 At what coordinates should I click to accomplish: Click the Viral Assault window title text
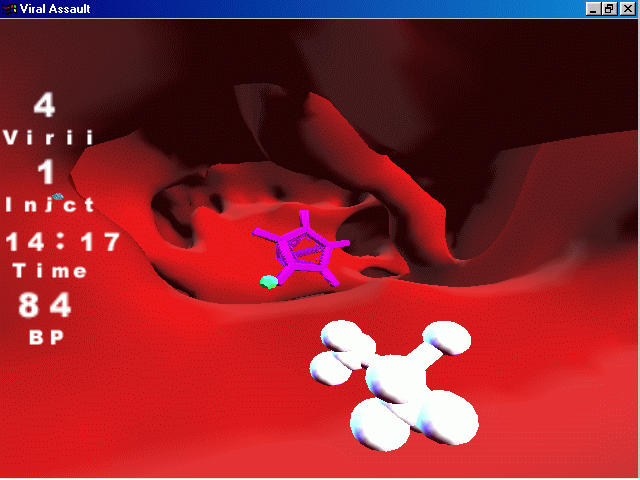tap(58, 8)
